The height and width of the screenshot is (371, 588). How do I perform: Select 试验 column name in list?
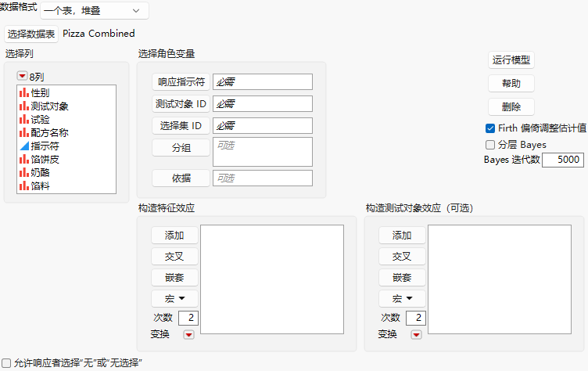(40, 120)
